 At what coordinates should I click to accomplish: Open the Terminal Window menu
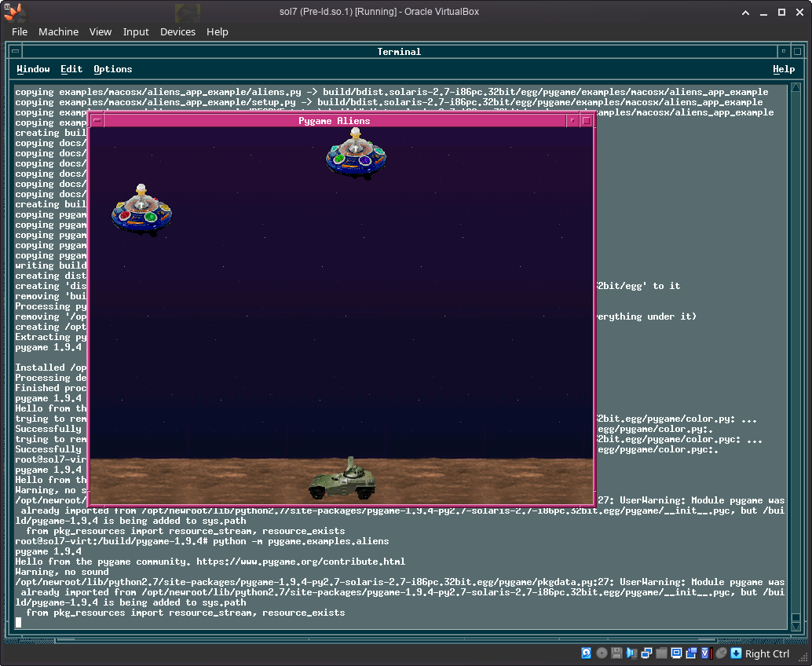pos(33,69)
